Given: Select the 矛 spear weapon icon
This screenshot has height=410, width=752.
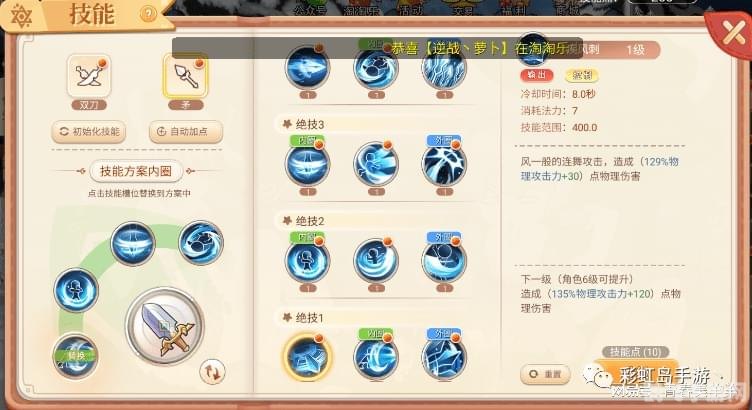Looking at the screenshot, I should (186, 76).
